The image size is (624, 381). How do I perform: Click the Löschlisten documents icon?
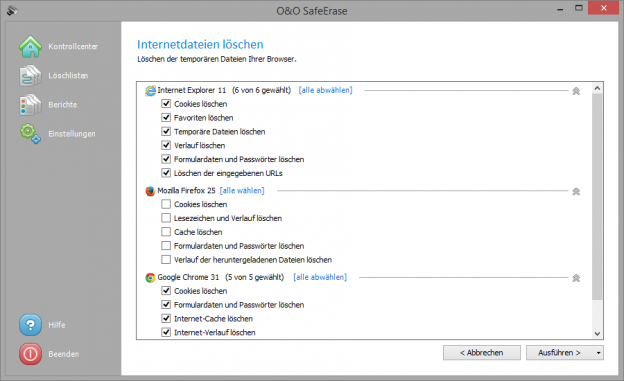[30, 76]
